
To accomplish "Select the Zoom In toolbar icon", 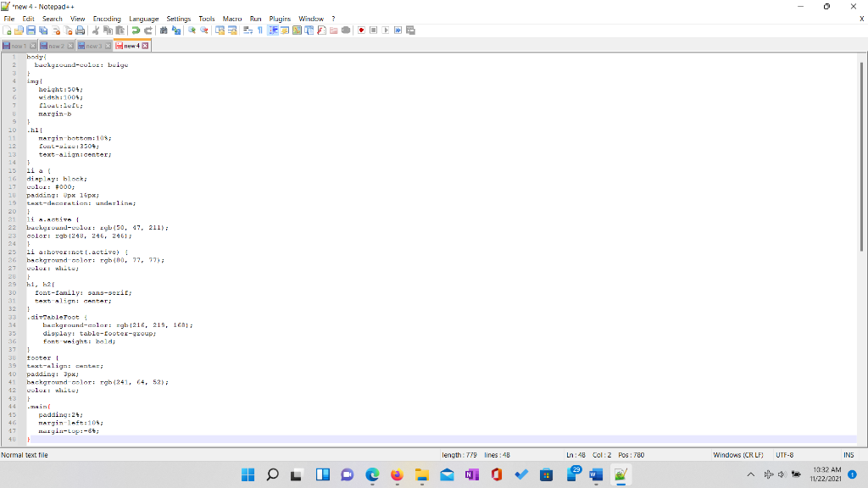I will point(191,30).
